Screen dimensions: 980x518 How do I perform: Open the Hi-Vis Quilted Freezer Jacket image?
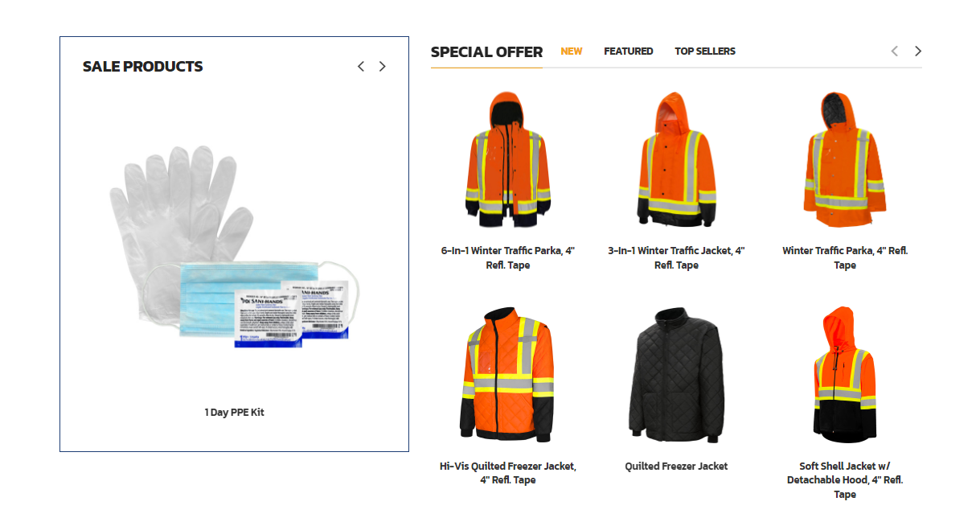point(507,375)
